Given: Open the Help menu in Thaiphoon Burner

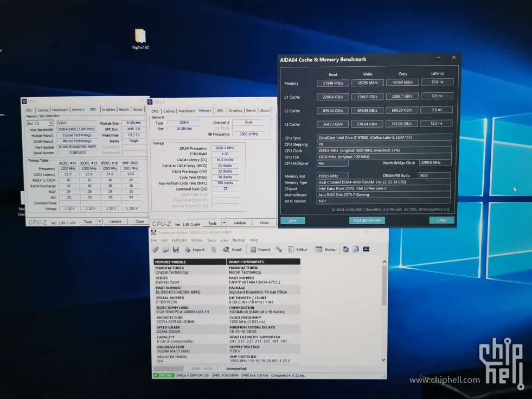Looking at the screenshot, I should [x=254, y=240].
